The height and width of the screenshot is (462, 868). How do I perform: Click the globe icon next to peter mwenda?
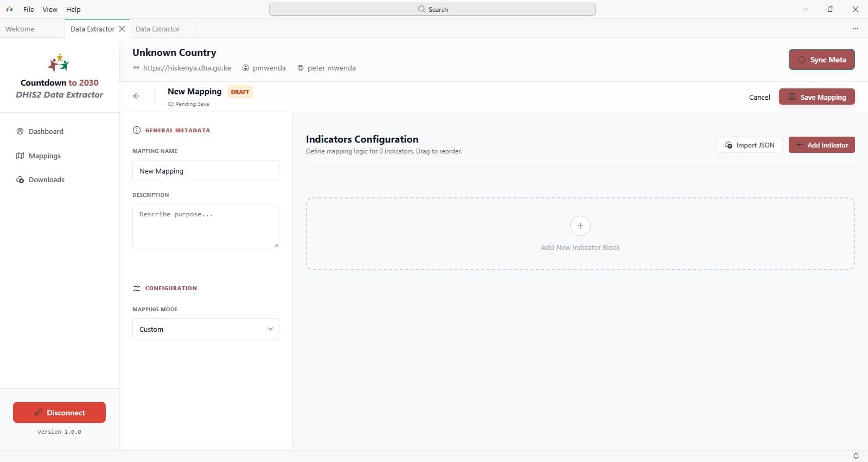[x=301, y=68]
